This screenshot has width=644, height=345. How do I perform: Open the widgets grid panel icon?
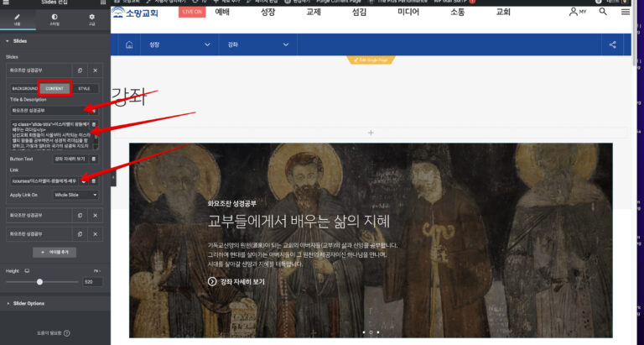[103, 2]
